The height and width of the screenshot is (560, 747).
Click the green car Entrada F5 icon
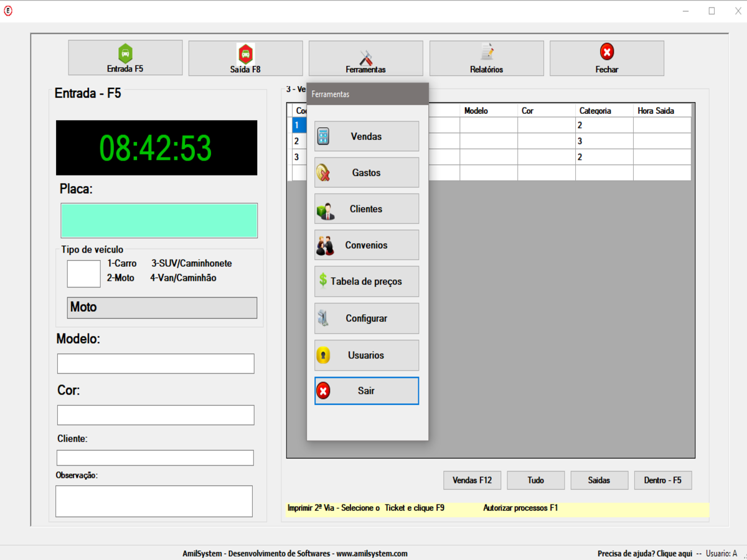click(x=125, y=53)
